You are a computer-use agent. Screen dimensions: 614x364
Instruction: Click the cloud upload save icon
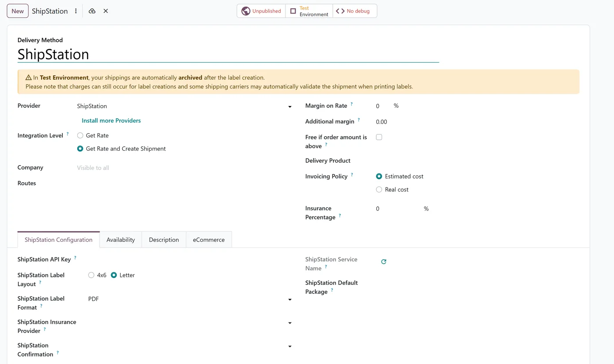92,11
